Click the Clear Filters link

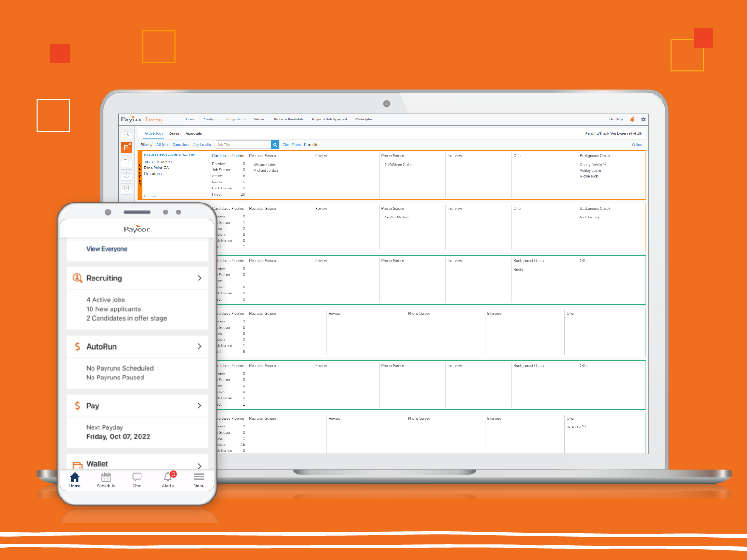point(291,145)
